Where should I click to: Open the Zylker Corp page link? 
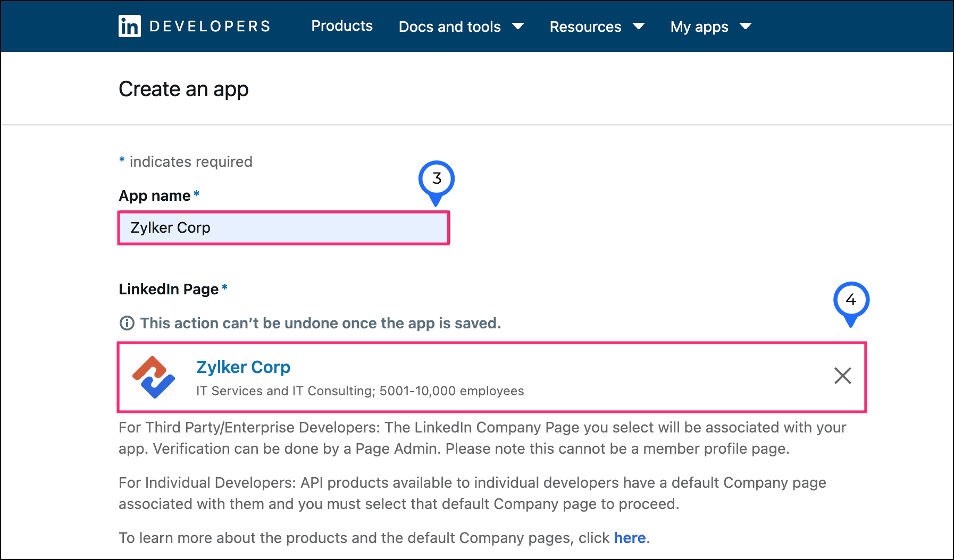coord(243,367)
